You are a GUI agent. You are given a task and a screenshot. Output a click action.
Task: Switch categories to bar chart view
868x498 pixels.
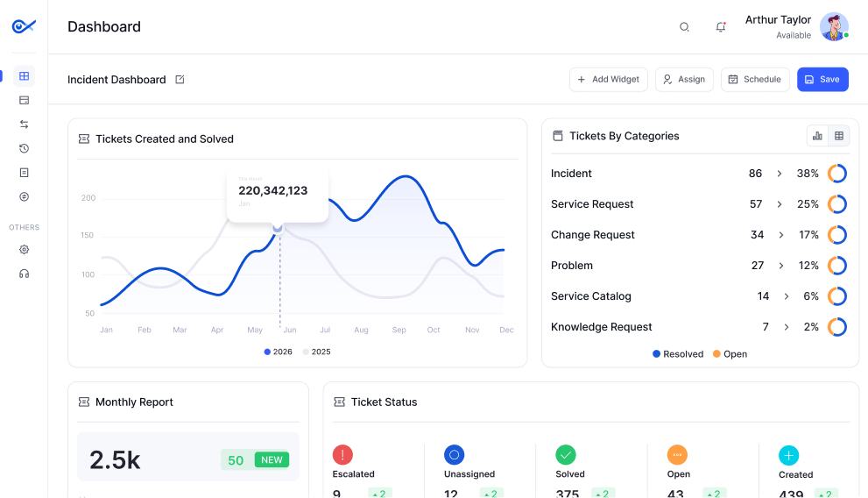[817, 136]
